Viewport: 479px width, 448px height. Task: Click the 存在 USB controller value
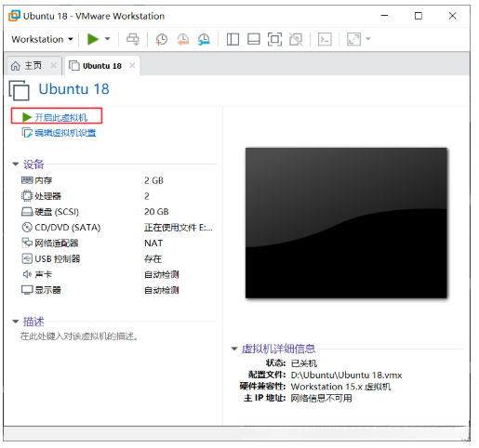pyautogui.click(x=153, y=259)
